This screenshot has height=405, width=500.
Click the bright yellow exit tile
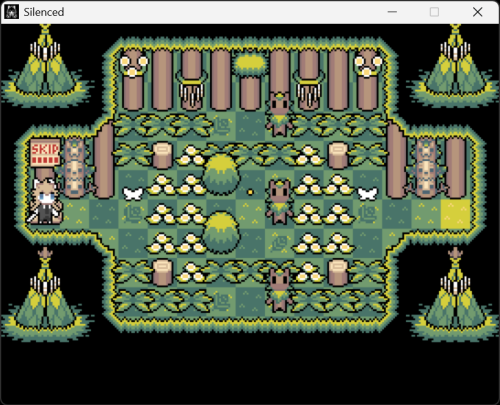coord(455,214)
